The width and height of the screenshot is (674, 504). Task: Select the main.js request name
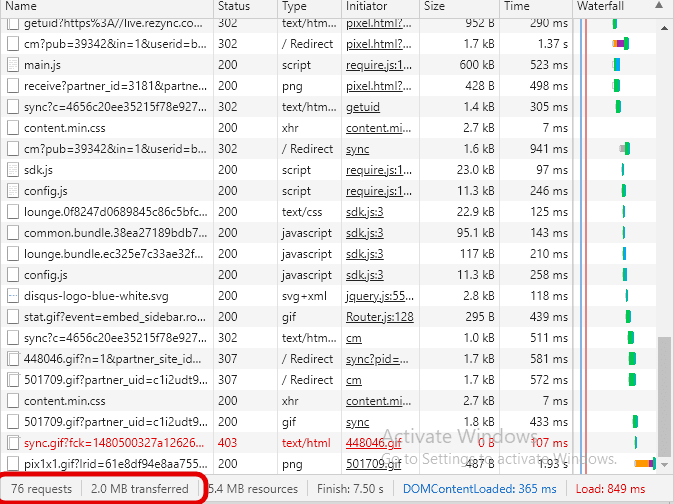[x=42, y=65]
